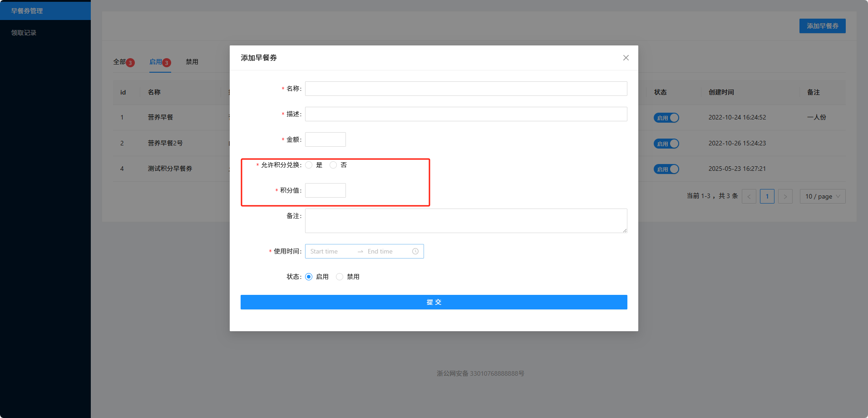The width and height of the screenshot is (868, 418).
Task: Click the 营养早餐2号 name cell
Action: 165,143
